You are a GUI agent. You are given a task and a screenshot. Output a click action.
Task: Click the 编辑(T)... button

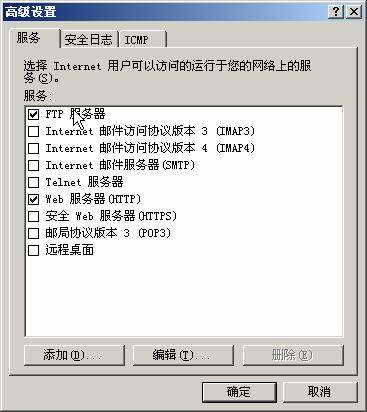tap(183, 355)
